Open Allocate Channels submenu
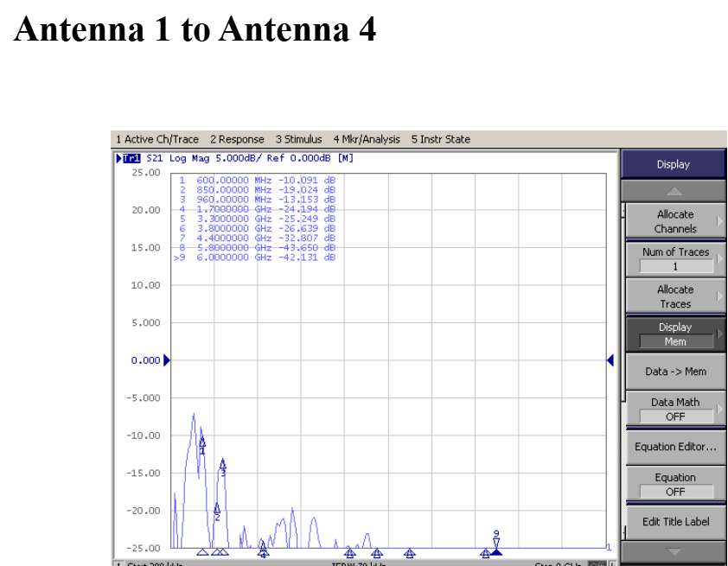Image resolution: width=728 pixels, height=566 pixels. 675,221
